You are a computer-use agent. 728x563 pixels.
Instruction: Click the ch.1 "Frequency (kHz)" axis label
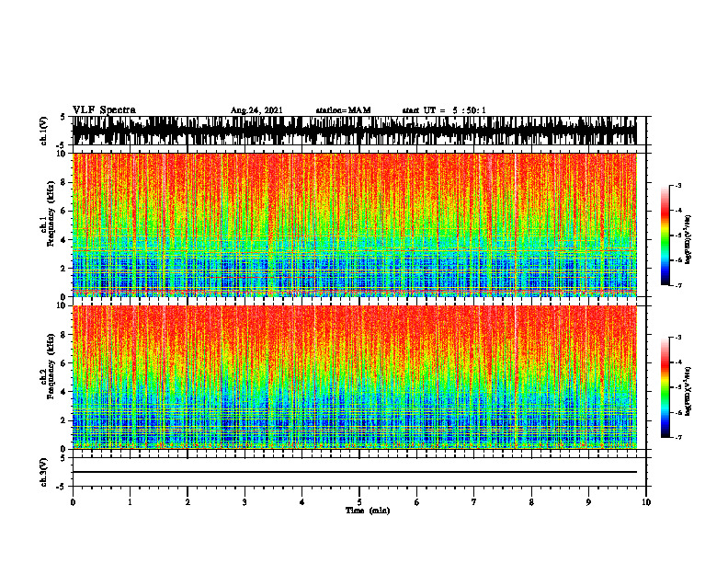[51, 214]
